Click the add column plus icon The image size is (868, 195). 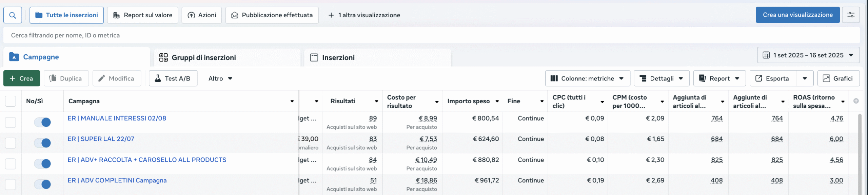856,101
